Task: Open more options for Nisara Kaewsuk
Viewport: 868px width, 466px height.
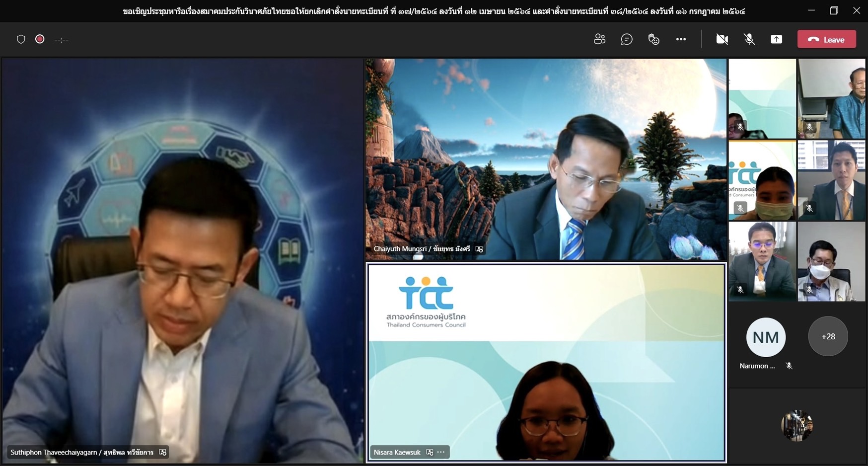Action: [x=441, y=452]
